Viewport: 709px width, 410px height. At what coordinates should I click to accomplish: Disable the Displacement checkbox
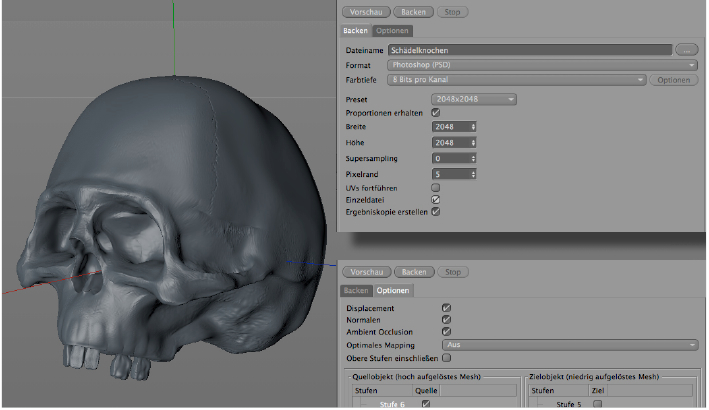click(446, 308)
